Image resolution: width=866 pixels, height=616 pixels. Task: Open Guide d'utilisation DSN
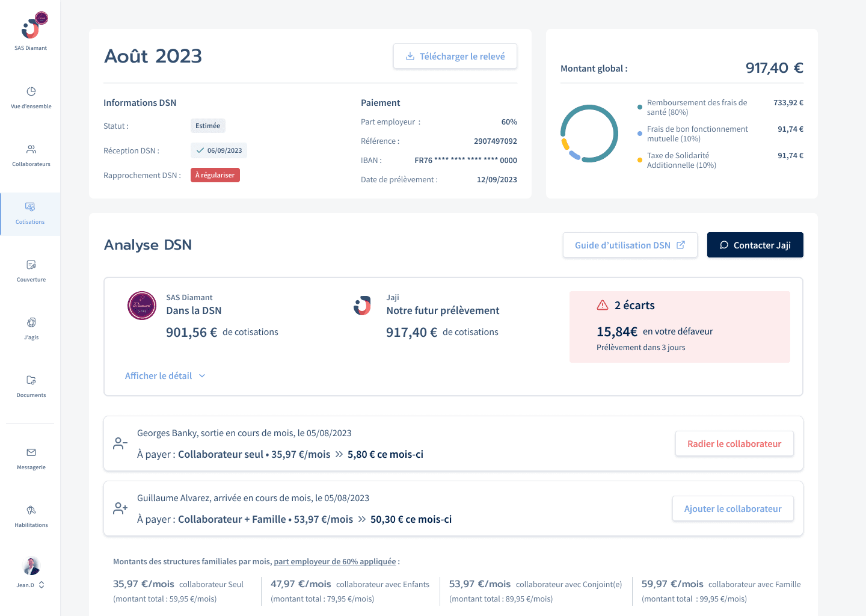[x=630, y=245]
